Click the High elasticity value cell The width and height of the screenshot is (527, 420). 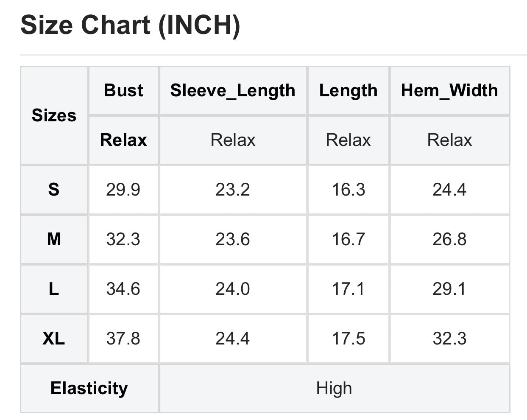(x=334, y=388)
